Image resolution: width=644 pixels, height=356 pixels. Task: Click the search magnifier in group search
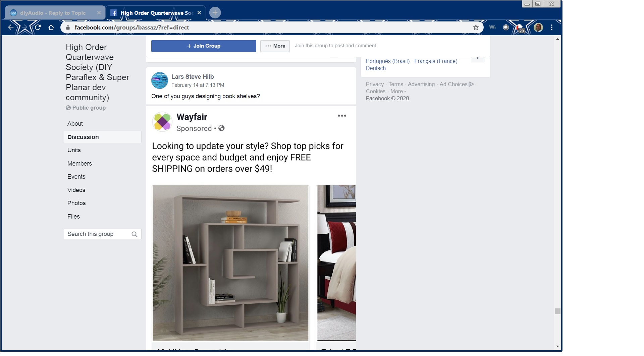(135, 234)
